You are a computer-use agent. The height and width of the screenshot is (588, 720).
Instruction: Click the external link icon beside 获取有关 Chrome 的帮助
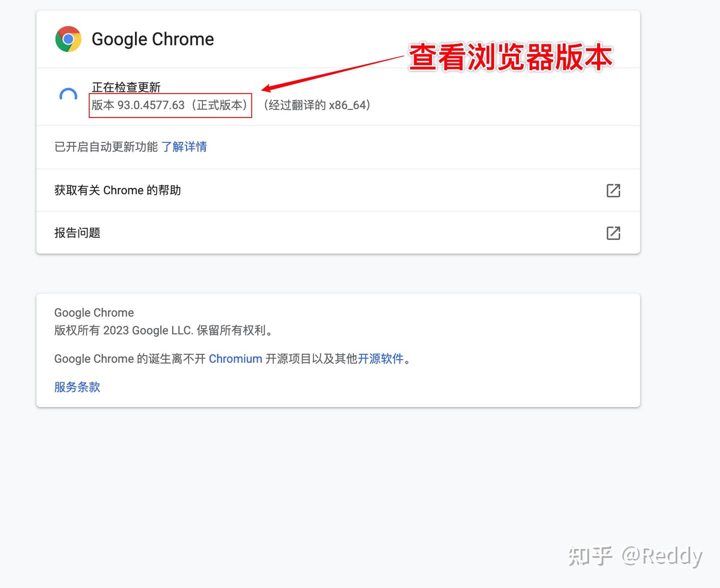613,190
